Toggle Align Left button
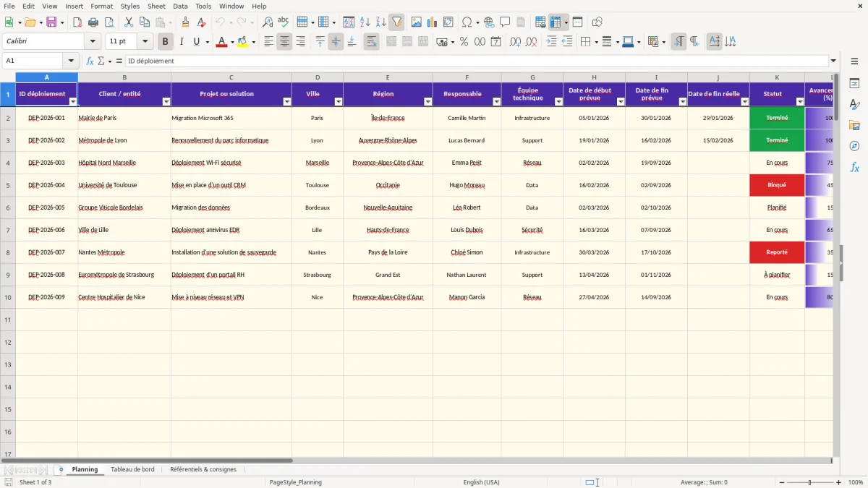Viewport: 868px width, 488px height. pos(268,42)
